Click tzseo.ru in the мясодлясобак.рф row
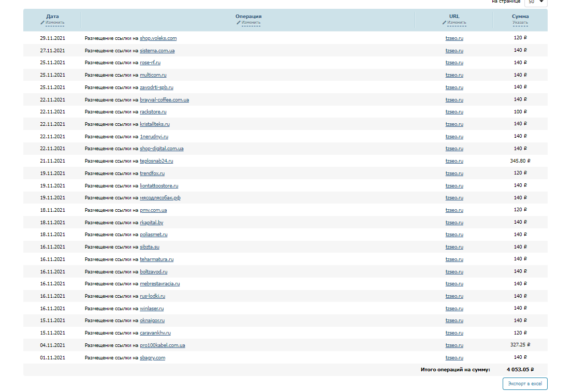 click(454, 198)
